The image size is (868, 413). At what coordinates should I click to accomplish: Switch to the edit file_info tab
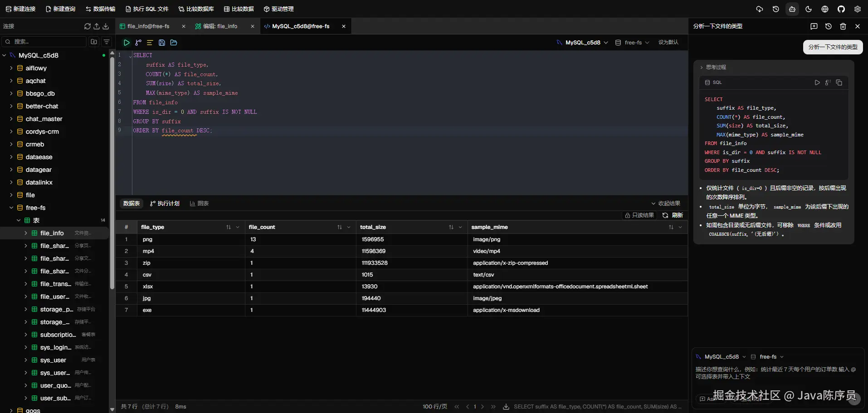(220, 26)
